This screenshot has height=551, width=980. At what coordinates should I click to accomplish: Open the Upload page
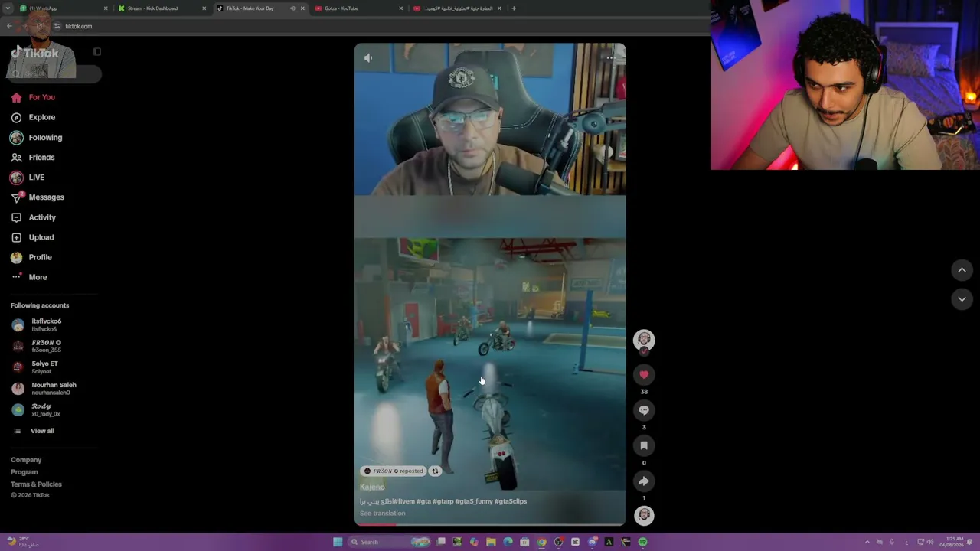pyautogui.click(x=33, y=237)
